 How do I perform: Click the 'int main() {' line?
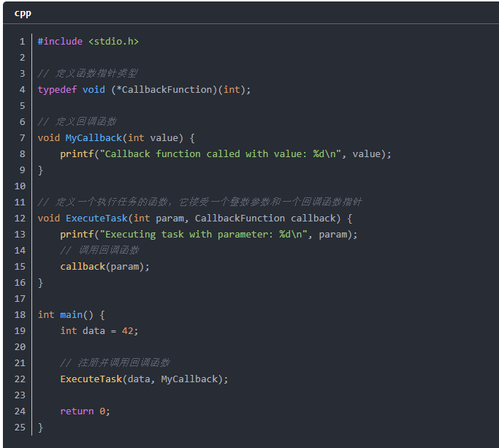tap(72, 315)
